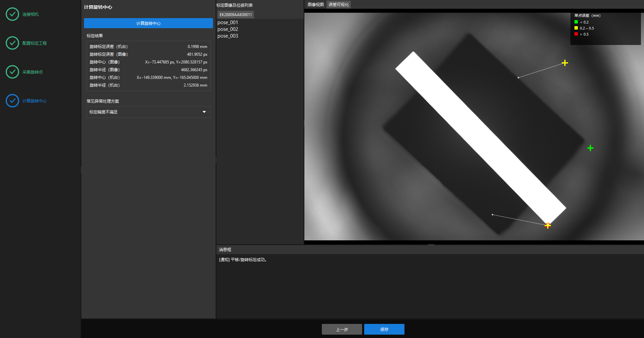Click the red-yellow cross marker at strip end

click(x=548, y=226)
